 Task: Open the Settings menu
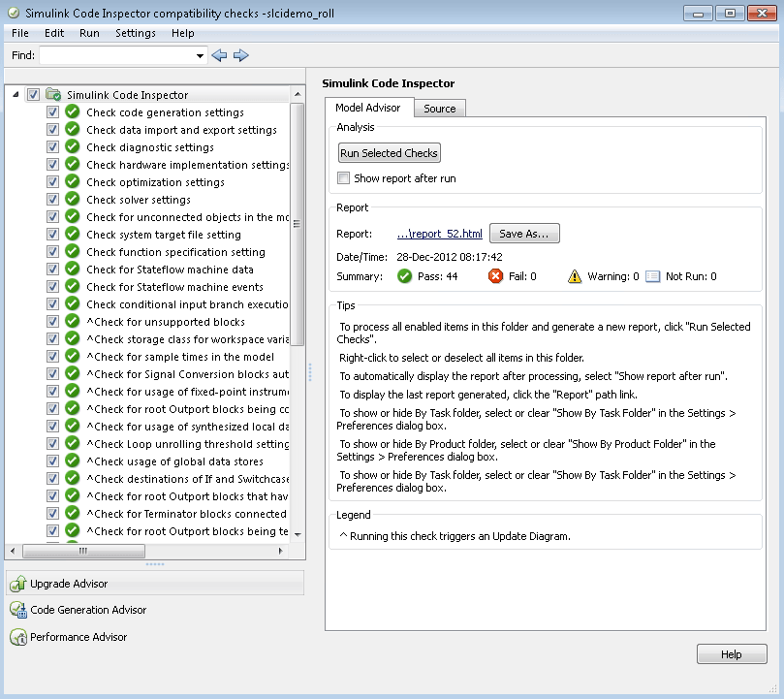[135, 33]
